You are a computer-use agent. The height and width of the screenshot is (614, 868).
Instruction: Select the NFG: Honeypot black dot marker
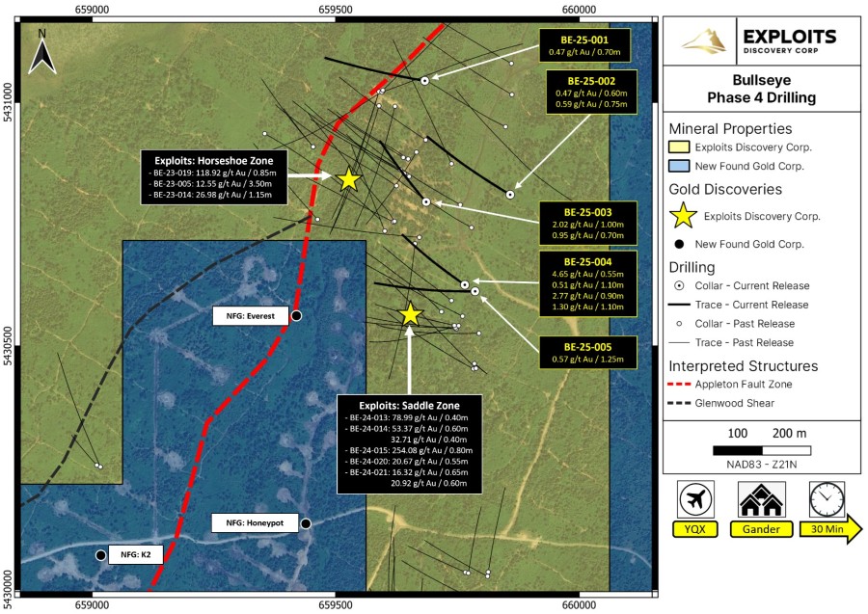tap(306, 523)
